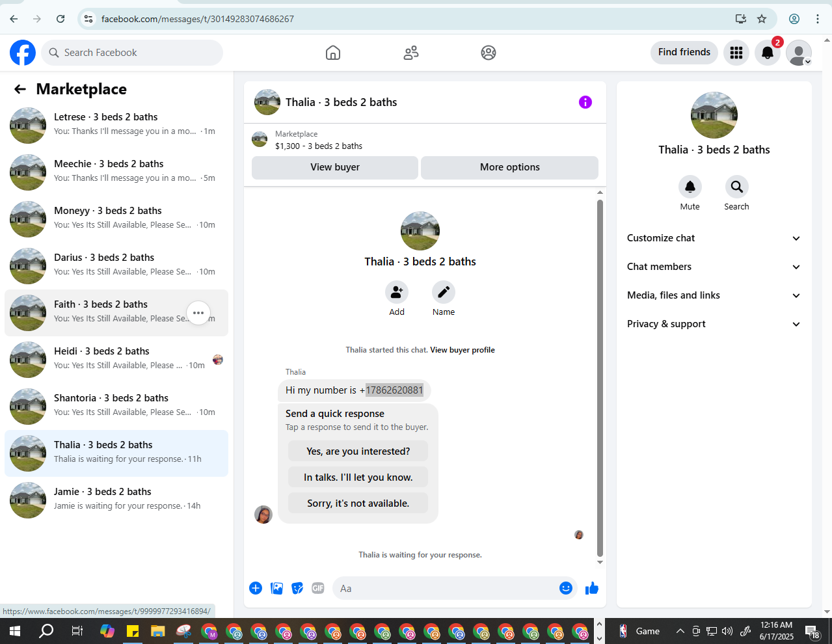Click the browser address bar URL
Viewport: 832px width, 644px height.
(198, 19)
